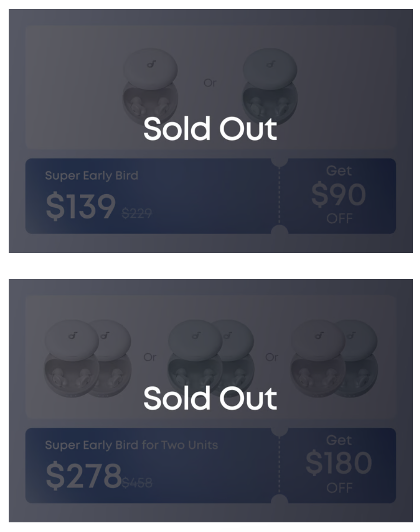Click the crossed-out $229 original price
The height and width of the screenshot is (532, 420).
point(137,213)
